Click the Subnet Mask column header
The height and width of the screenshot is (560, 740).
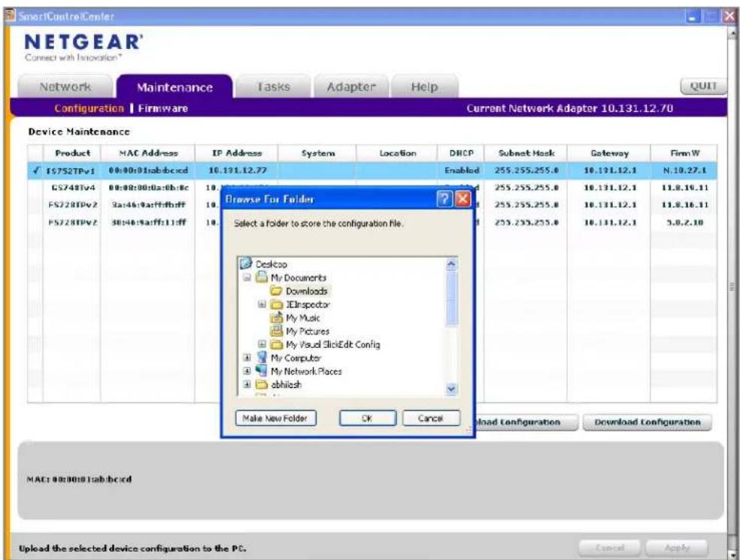pyautogui.click(x=526, y=153)
